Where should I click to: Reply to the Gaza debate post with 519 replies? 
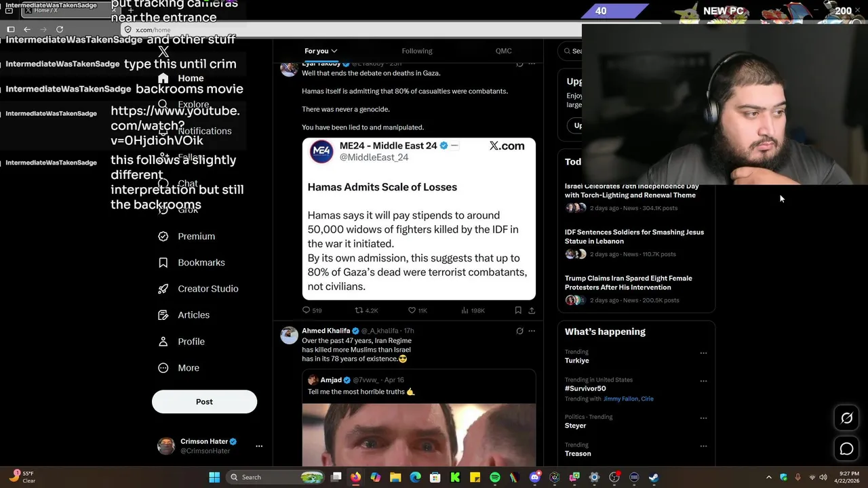312,310
